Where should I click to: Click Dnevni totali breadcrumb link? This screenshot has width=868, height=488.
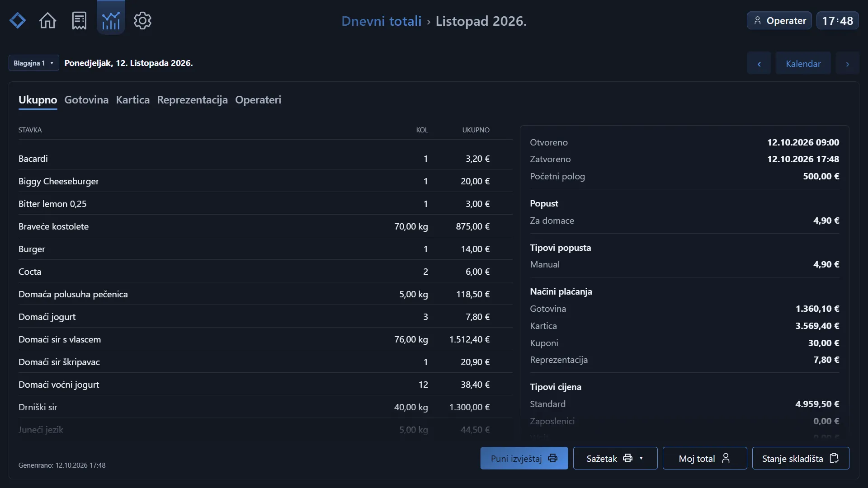pos(381,21)
